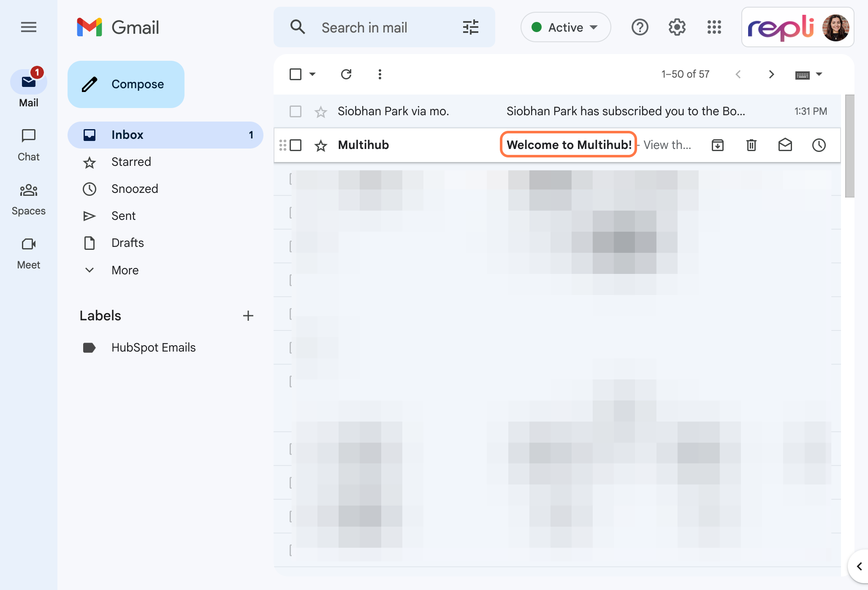868x590 pixels.
Task: Open the More options three-dot menu
Action: click(x=380, y=74)
